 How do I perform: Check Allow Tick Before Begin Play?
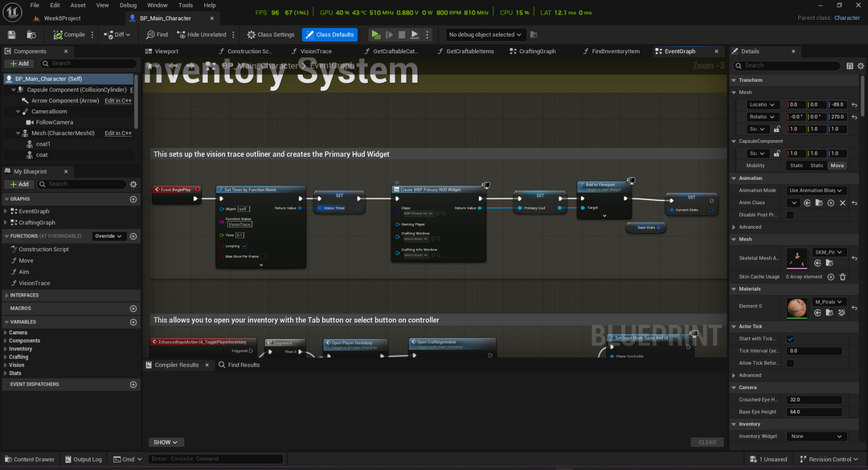790,363
